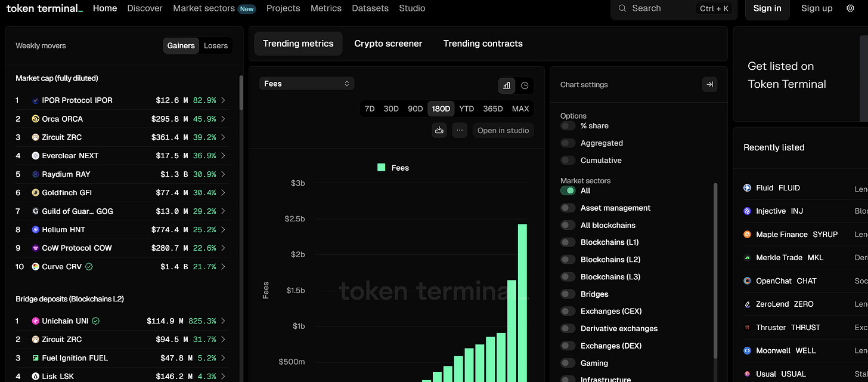
Task: Click the CoW Protocol token icon
Action: (x=35, y=248)
